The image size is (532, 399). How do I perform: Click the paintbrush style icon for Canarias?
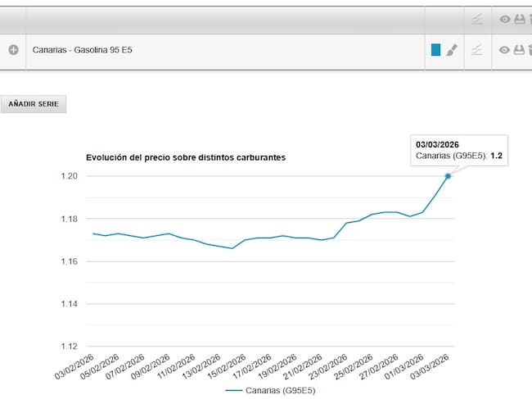click(452, 50)
